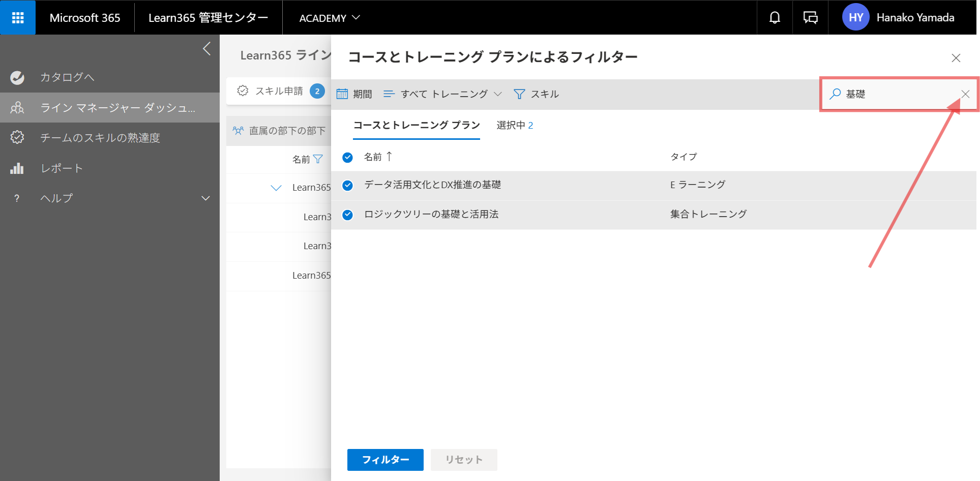Click the レポート bar chart icon
The height and width of the screenshot is (481, 980).
pyautogui.click(x=17, y=168)
